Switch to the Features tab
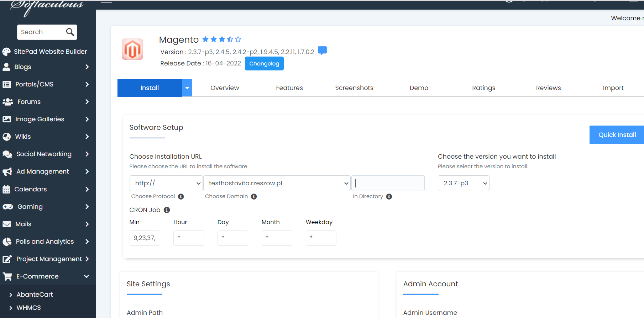The image size is (644, 318). click(x=289, y=88)
